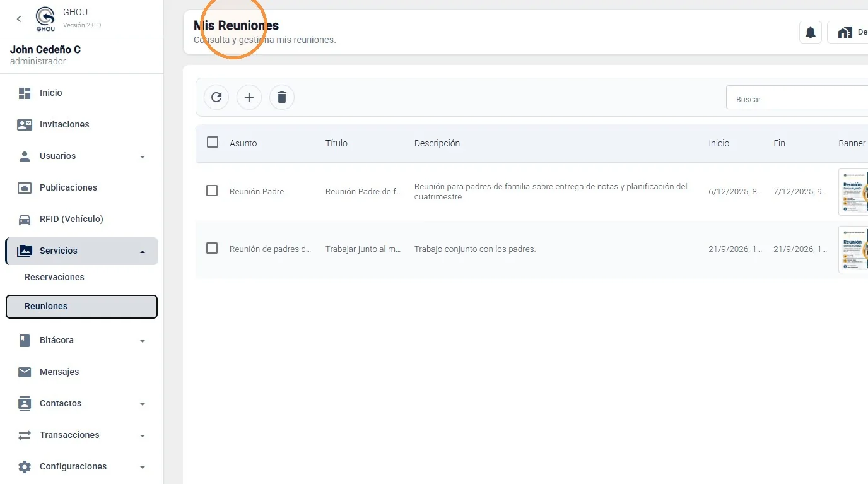Viewport: 868px width, 484px height.
Task: Click the Servicios photo library icon
Action: pos(25,251)
